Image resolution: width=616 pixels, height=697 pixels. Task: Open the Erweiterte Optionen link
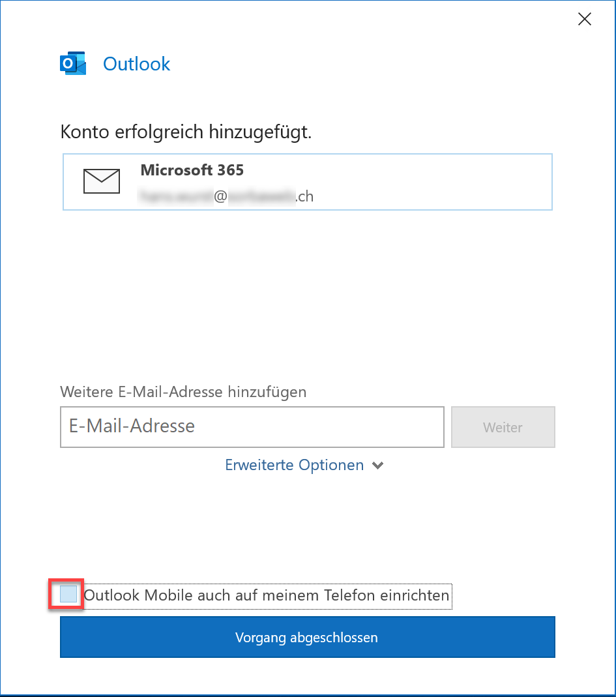294,465
